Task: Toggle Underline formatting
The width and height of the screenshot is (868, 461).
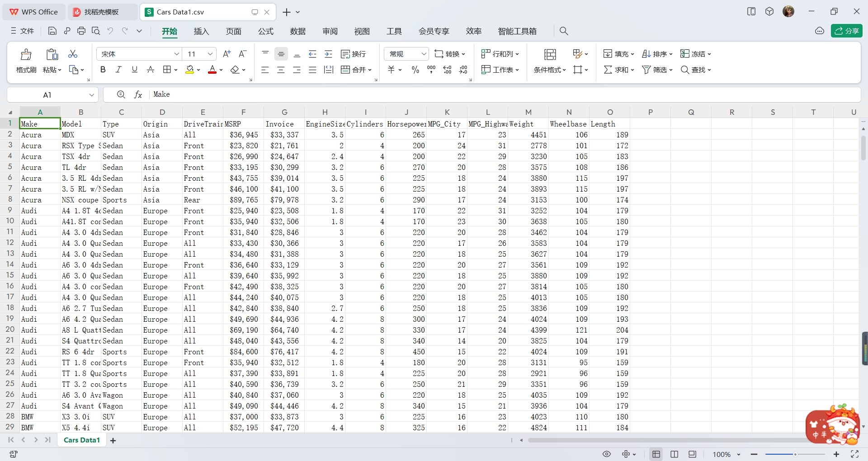Action: [134, 70]
